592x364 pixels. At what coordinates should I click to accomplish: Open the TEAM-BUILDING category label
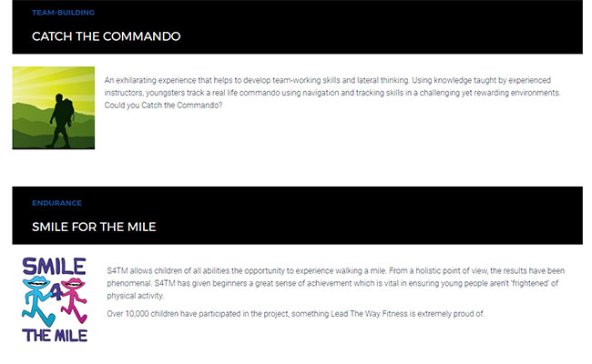click(x=63, y=13)
